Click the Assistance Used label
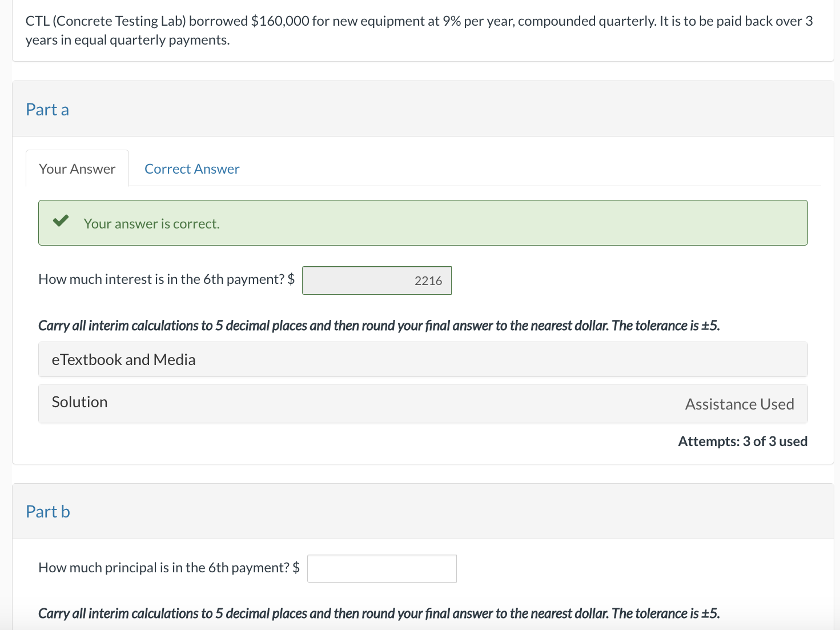 coord(739,404)
